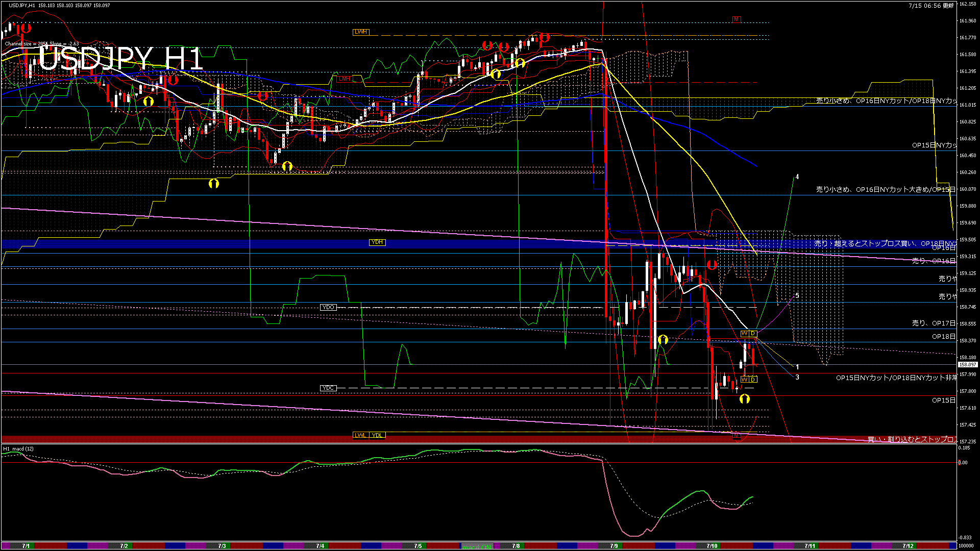Click the current price tag 158.097 on axis
The image size is (980, 551).
click(967, 365)
